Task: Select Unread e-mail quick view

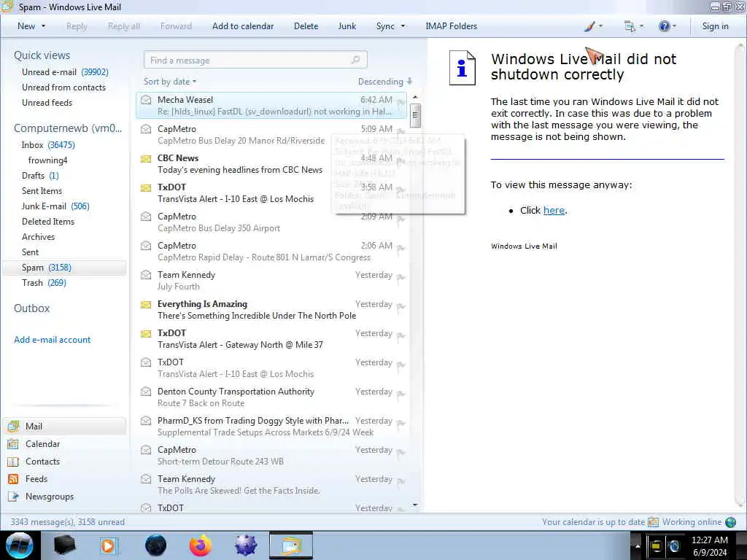Action: click(65, 72)
